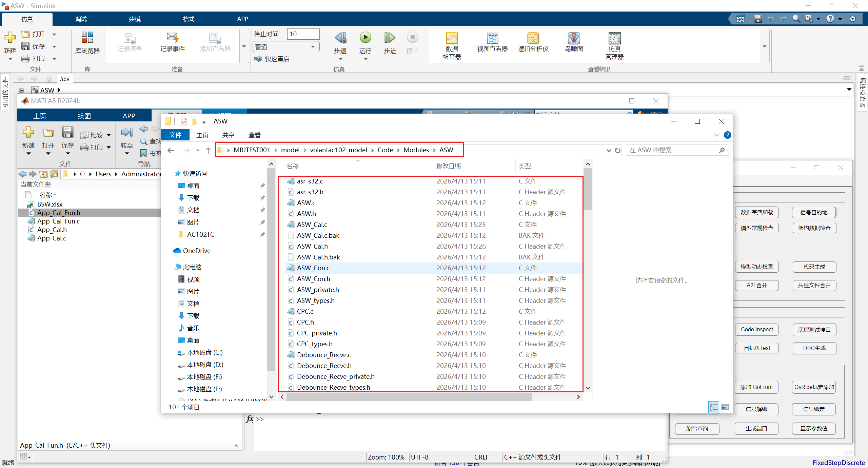Click the 代码生成 button
The image size is (868, 468).
[x=814, y=267]
